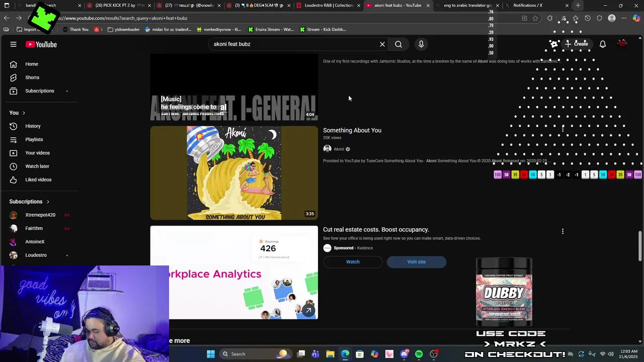This screenshot has width=644, height=362.
Task: Open Microsoft Store from the taskbar
Action: pyautogui.click(x=360, y=354)
